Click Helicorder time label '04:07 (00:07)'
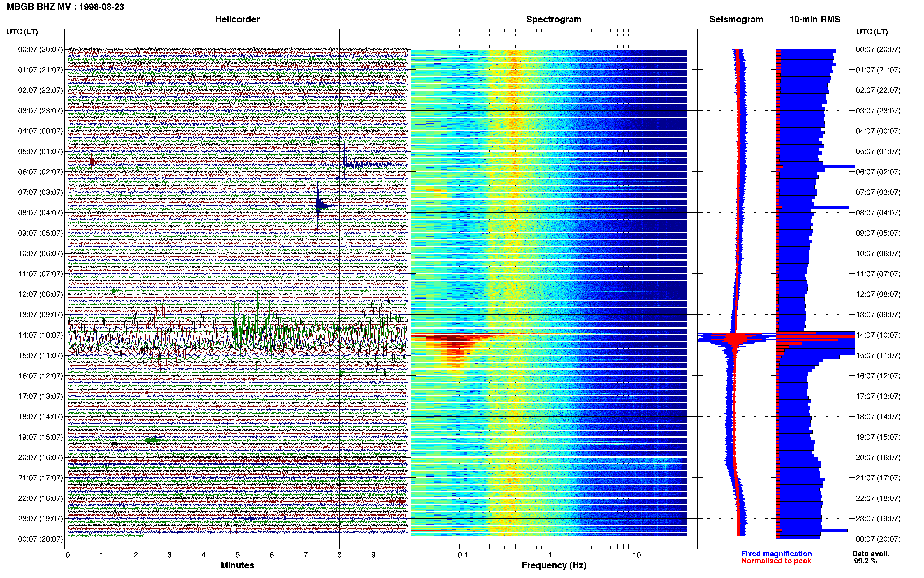The height and width of the screenshot is (578, 924). (41, 131)
